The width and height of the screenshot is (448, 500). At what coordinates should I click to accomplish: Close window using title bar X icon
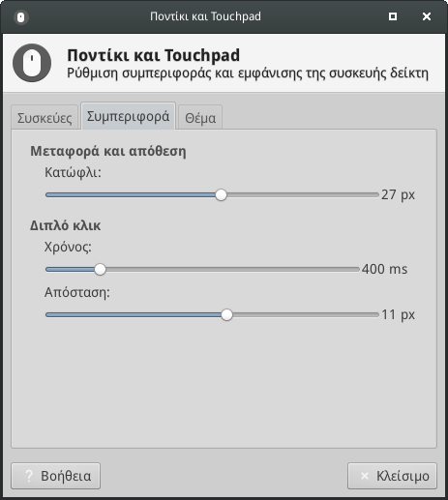coord(427,16)
